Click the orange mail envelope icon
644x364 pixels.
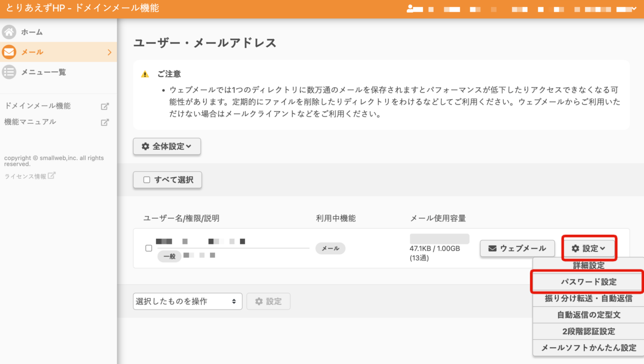[9, 52]
